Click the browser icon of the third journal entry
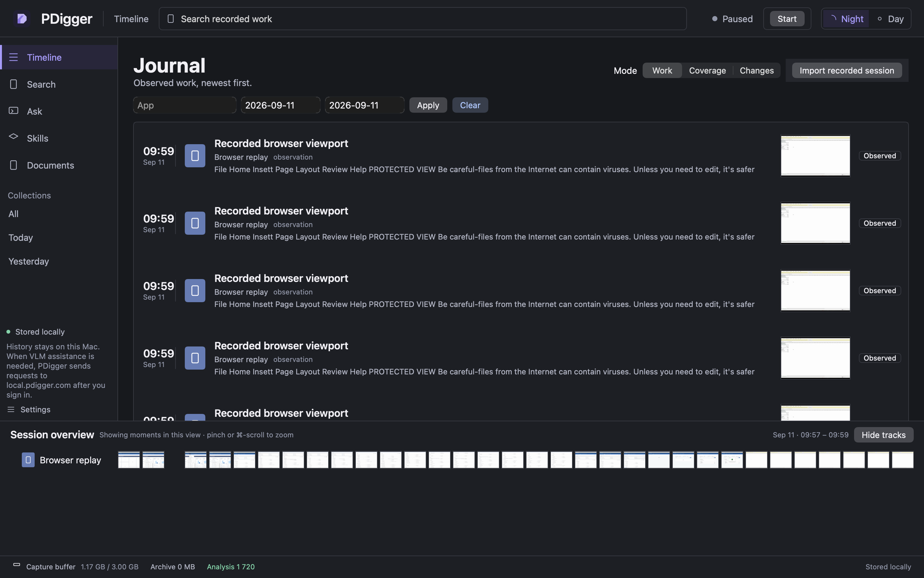Screen dimensions: 924x578 [195, 291]
